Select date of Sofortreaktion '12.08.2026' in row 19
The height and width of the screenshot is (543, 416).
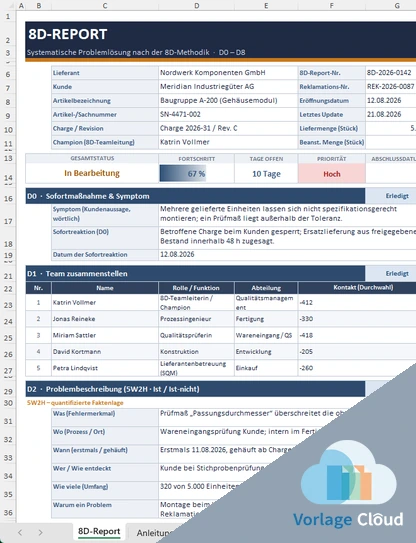287,254
